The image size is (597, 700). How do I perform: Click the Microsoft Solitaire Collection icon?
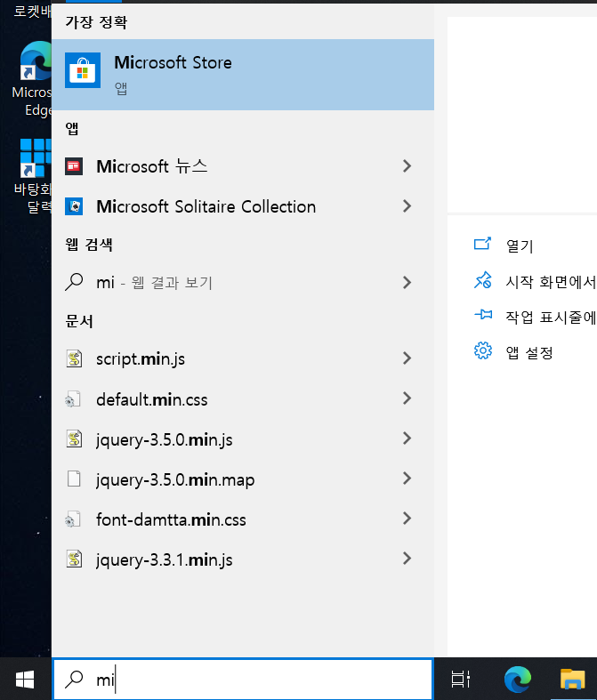[74, 206]
